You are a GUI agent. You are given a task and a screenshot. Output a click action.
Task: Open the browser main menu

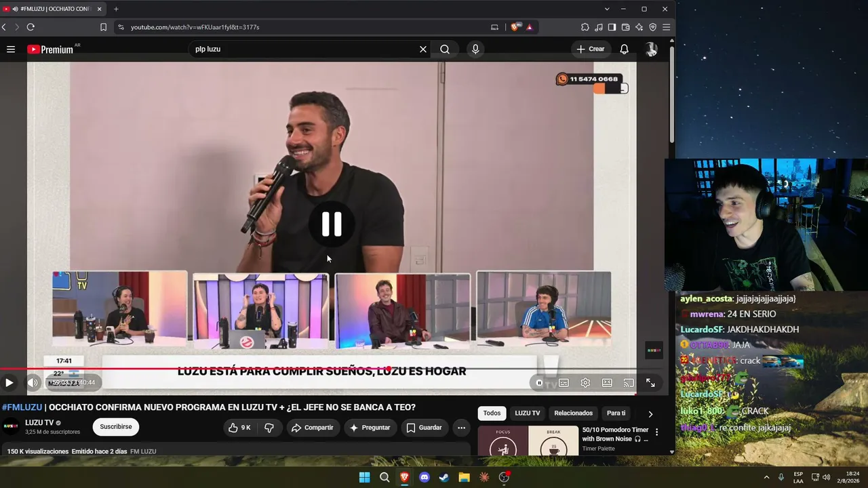click(x=667, y=27)
